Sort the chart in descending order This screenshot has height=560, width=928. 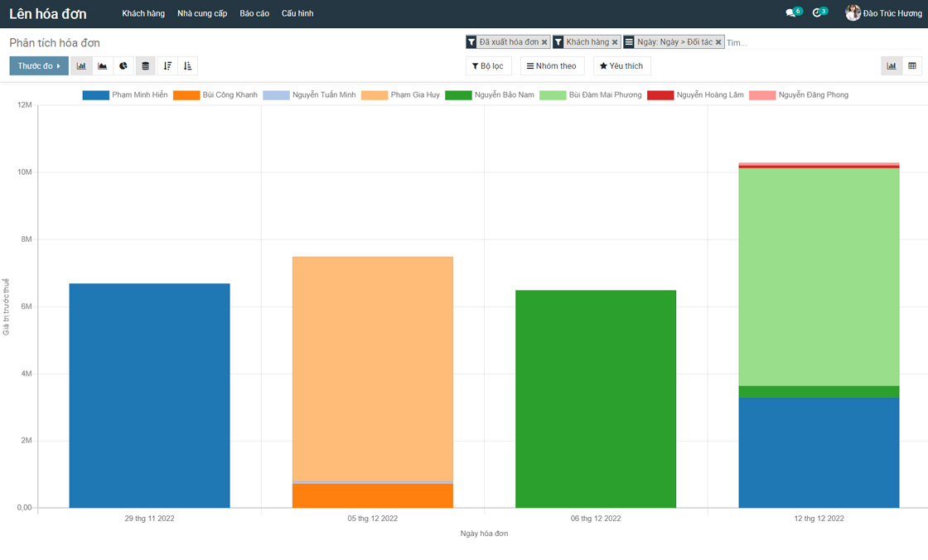click(167, 66)
